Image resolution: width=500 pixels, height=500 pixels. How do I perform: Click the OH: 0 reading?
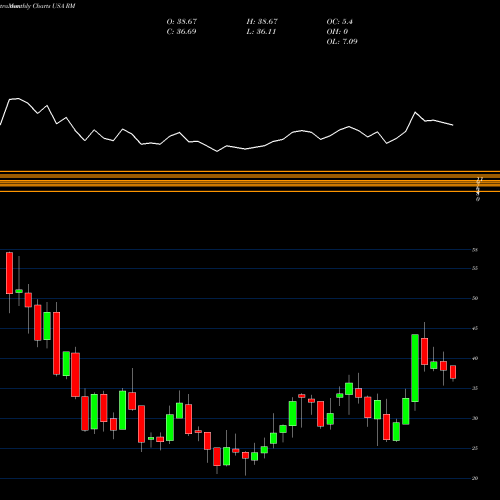[337, 32]
